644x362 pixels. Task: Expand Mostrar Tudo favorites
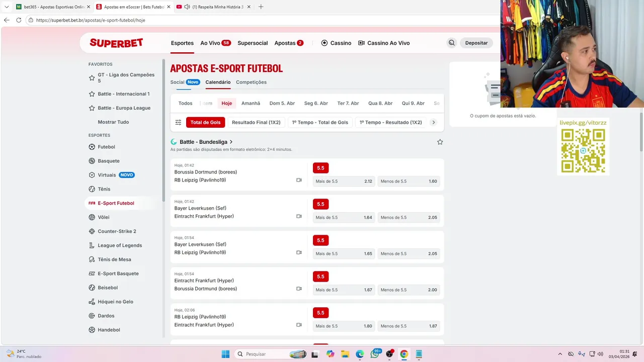click(x=113, y=122)
